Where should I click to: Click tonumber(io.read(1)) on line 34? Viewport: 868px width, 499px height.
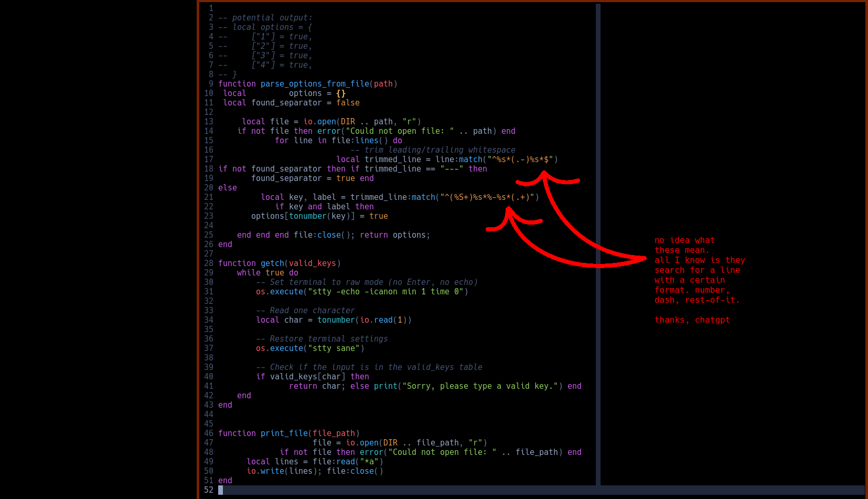(x=365, y=320)
